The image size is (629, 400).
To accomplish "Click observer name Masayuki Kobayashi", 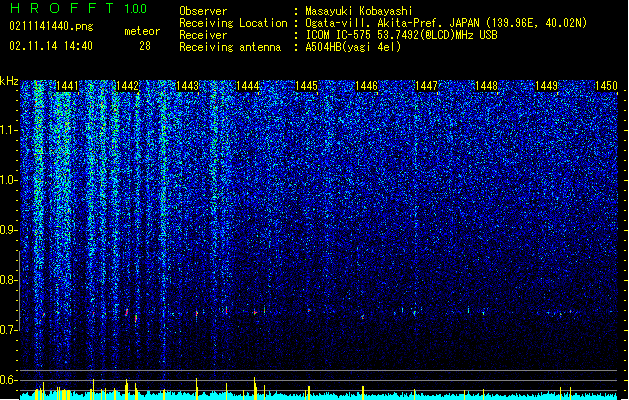I will pos(359,11).
